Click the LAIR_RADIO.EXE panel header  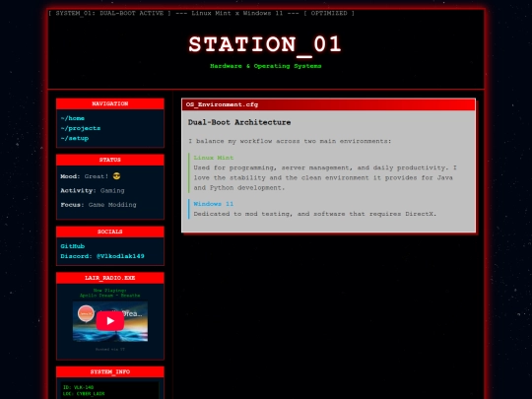(x=110, y=278)
